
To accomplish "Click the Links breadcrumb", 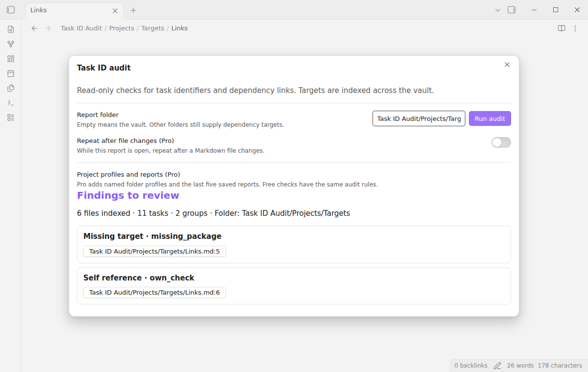I will pos(179,28).
